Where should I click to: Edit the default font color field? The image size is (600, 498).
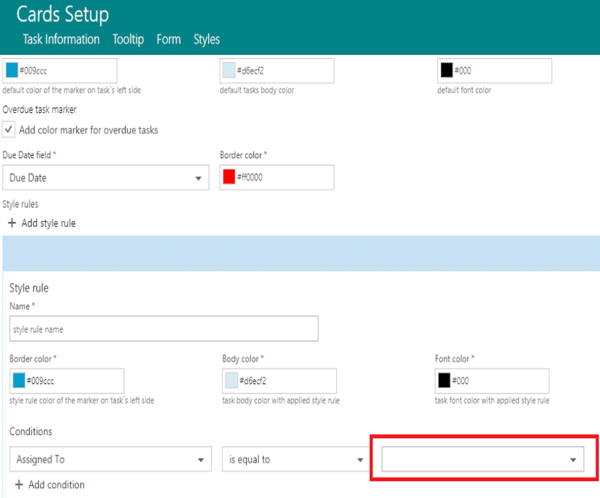pyautogui.click(x=495, y=71)
